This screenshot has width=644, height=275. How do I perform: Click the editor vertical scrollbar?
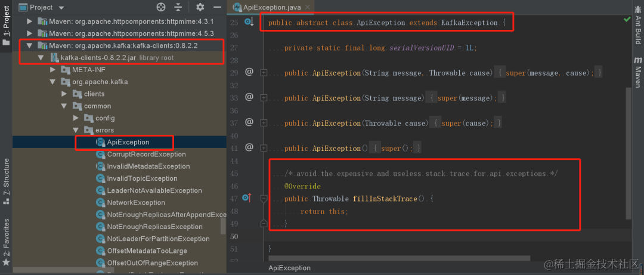pyautogui.click(x=627, y=153)
